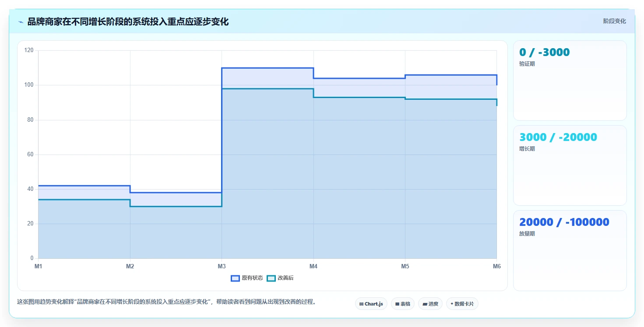Toggle the 原有状态 legend swatch

[235, 278]
